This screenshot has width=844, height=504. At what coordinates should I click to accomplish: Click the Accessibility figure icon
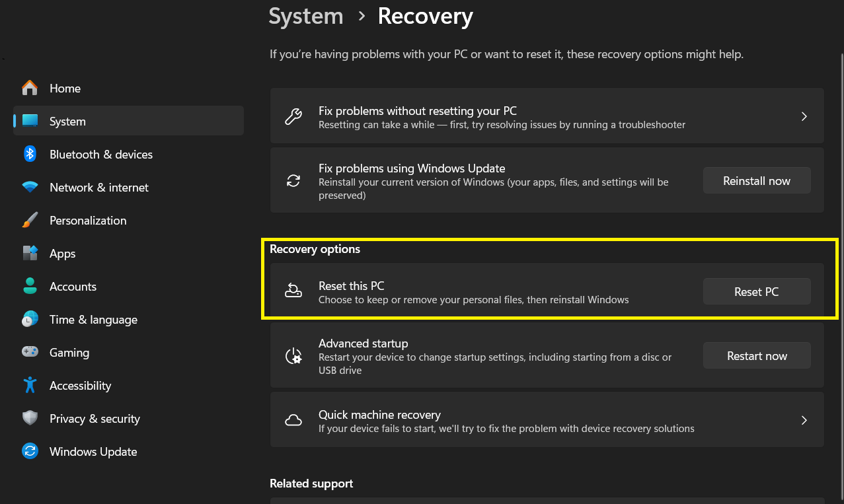[30, 385]
